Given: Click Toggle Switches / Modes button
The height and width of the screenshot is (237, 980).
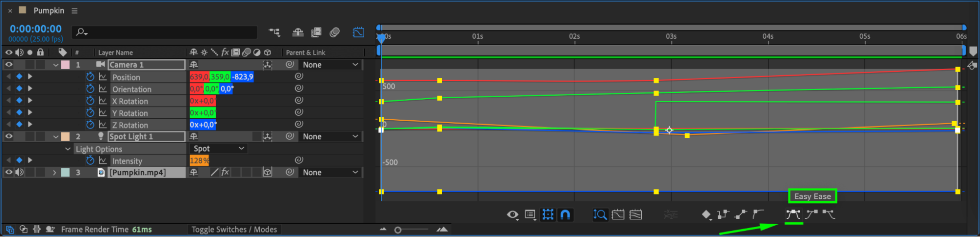Looking at the screenshot, I should (234, 229).
